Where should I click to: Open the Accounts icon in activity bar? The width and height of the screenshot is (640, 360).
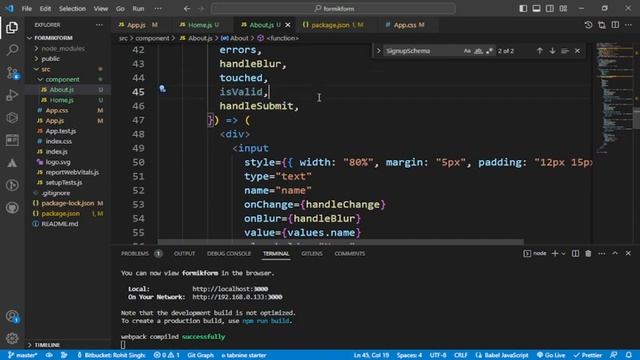[x=12, y=316]
